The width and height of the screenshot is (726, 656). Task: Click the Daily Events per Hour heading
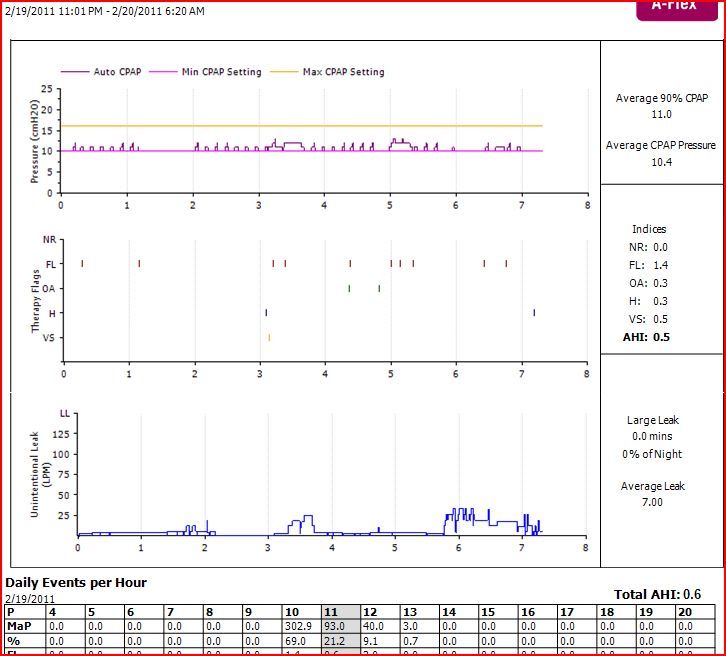[76, 582]
